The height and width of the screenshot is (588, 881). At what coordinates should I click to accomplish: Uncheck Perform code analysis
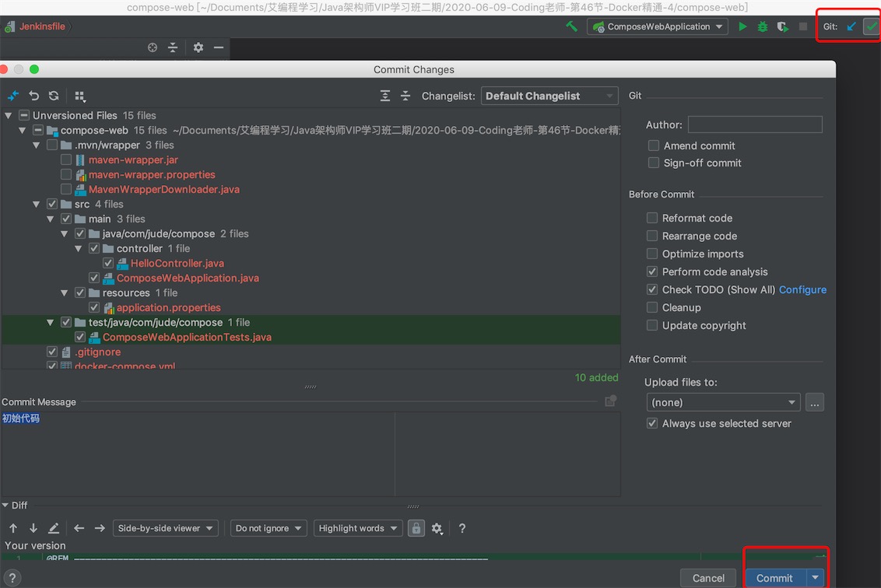click(x=651, y=271)
